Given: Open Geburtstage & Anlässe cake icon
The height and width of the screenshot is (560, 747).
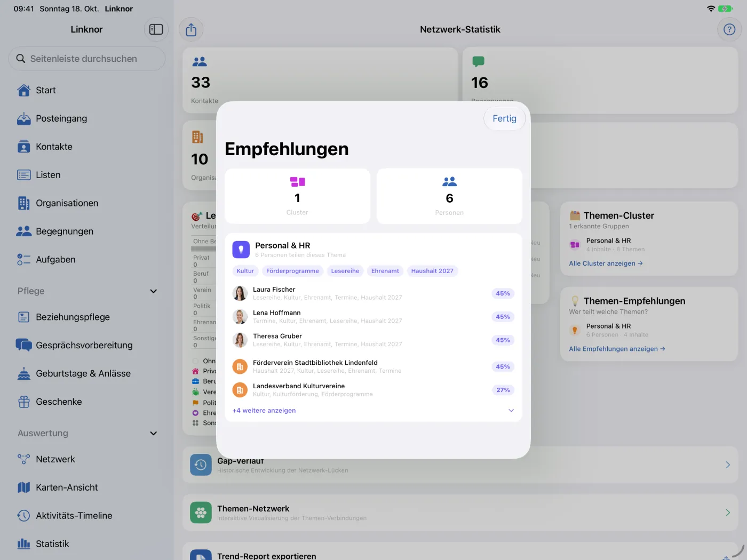Looking at the screenshot, I should [24, 373].
